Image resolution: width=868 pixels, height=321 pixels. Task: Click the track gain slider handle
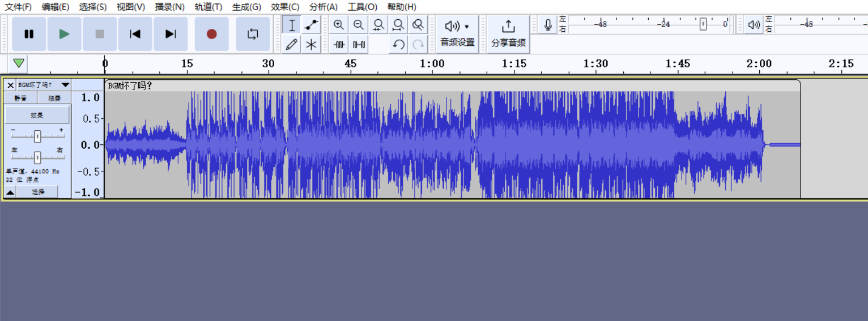coord(37,136)
